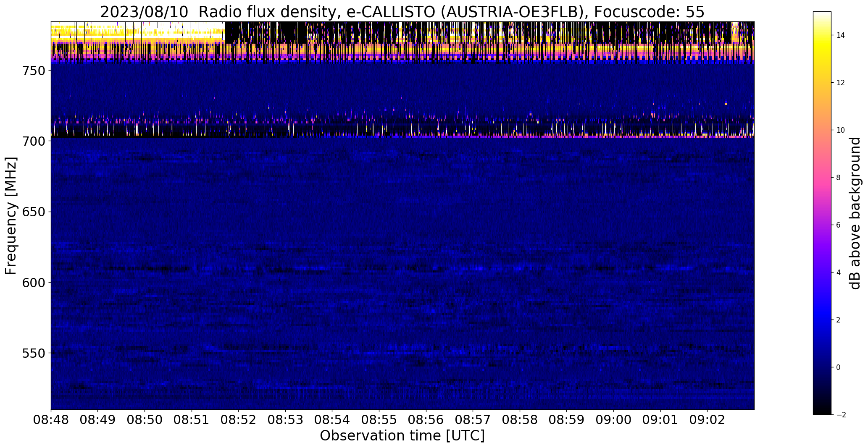Click the plot title text
Viewport: 868px width, 448px height.
[x=402, y=12]
